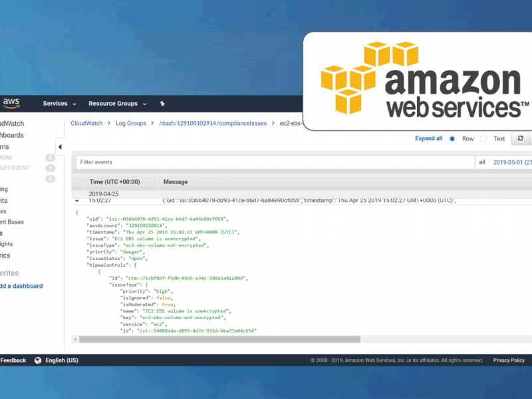This screenshot has width=532, height=399.
Task: Click the AWS home logo icon
Action: pyautogui.click(x=11, y=103)
